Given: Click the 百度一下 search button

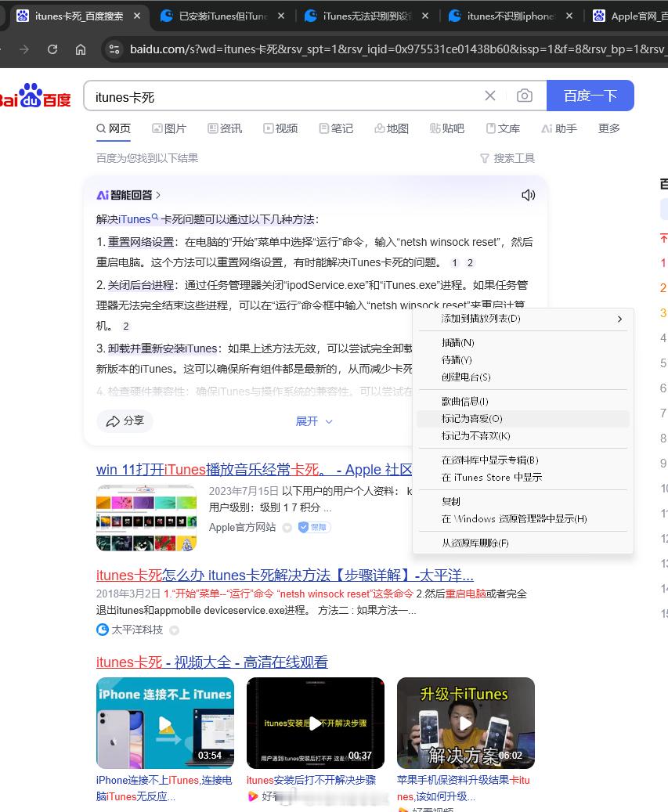Looking at the screenshot, I should coord(590,96).
